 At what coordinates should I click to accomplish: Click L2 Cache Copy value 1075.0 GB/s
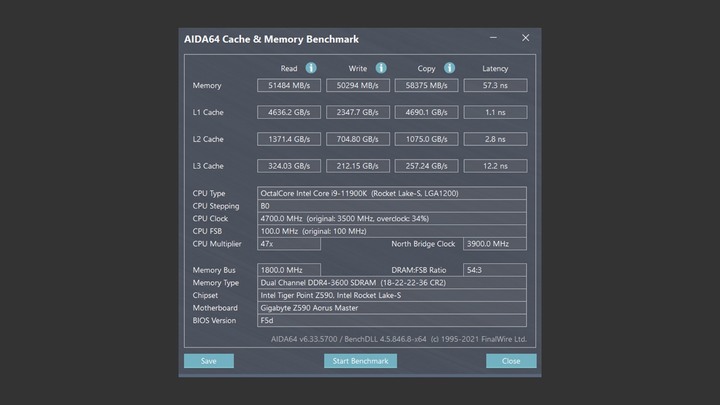426,139
